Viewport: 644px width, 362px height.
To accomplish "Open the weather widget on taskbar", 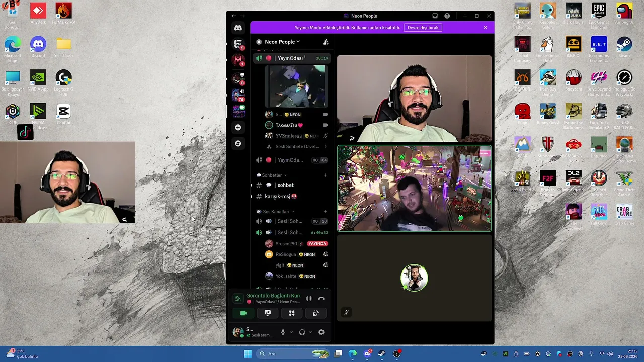I will coord(23,354).
